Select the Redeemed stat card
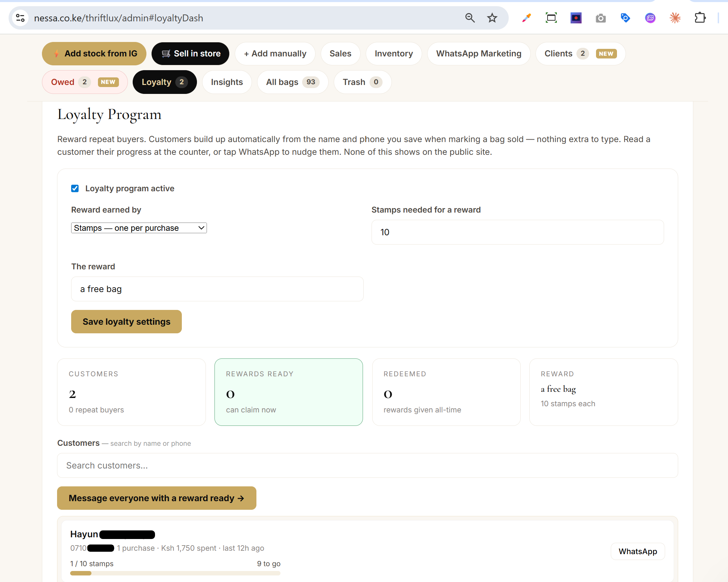Viewport: 728px width, 582px height. [446, 392]
